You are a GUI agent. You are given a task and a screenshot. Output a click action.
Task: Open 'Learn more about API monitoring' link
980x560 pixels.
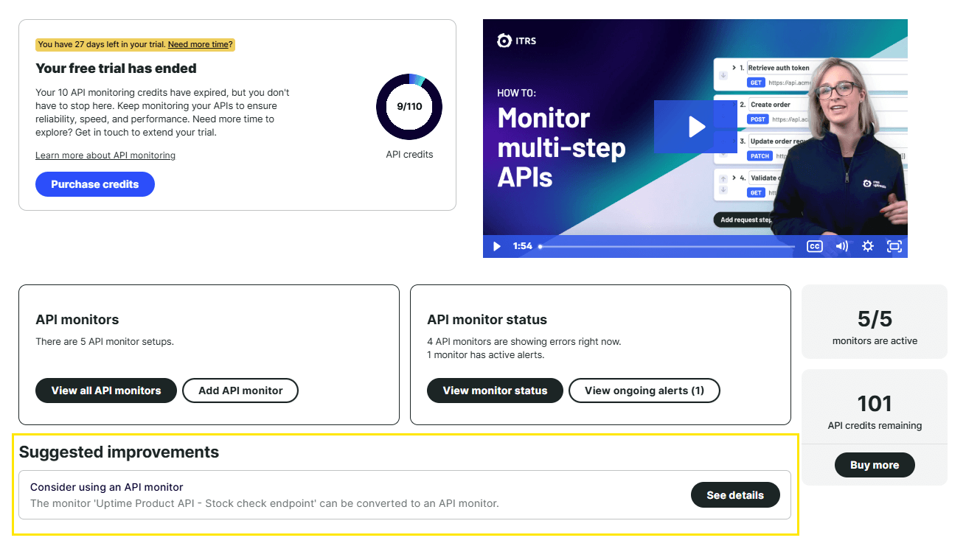pyautogui.click(x=105, y=155)
